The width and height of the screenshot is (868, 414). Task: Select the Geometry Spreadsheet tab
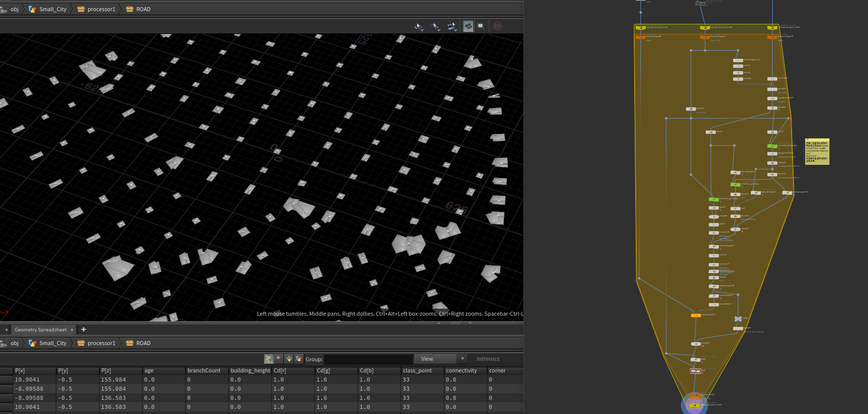tap(41, 330)
